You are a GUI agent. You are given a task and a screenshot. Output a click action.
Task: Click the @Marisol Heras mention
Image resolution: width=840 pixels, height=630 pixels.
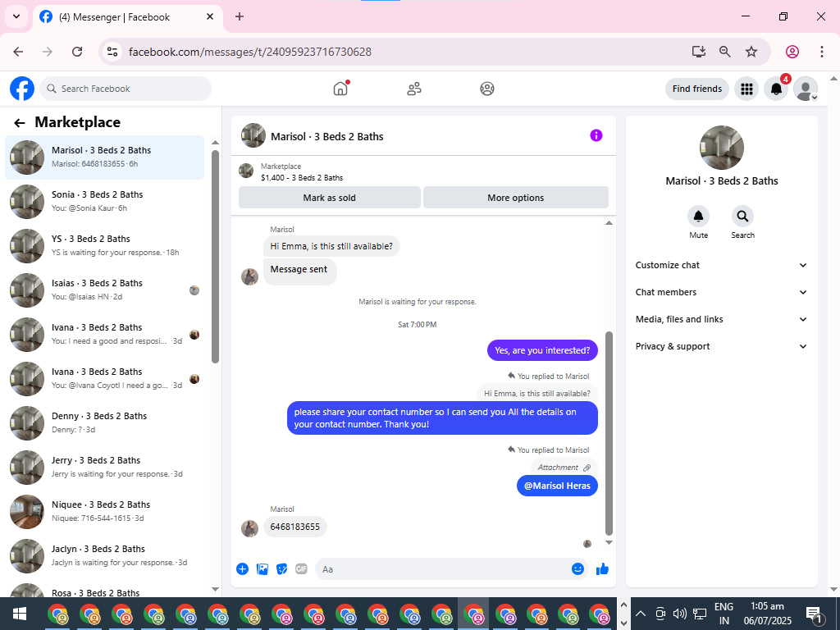coord(557,486)
